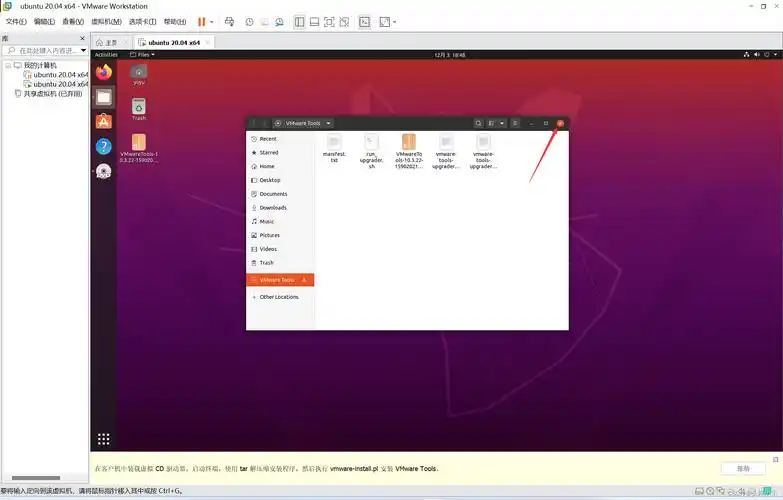Click the library horizontal scrollbar
This screenshot has height=500, width=783.
(x=36, y=478)
